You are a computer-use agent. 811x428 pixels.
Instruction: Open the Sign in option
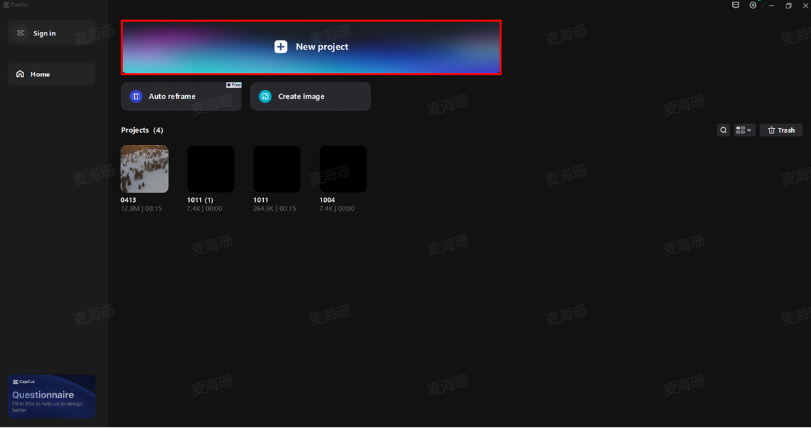coord(51,33)
